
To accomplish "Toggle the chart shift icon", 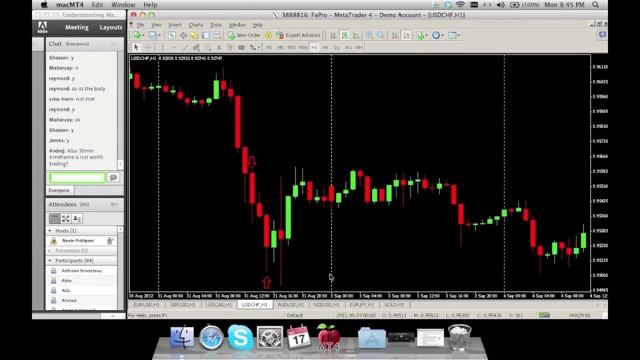I will tap(407, 36).
